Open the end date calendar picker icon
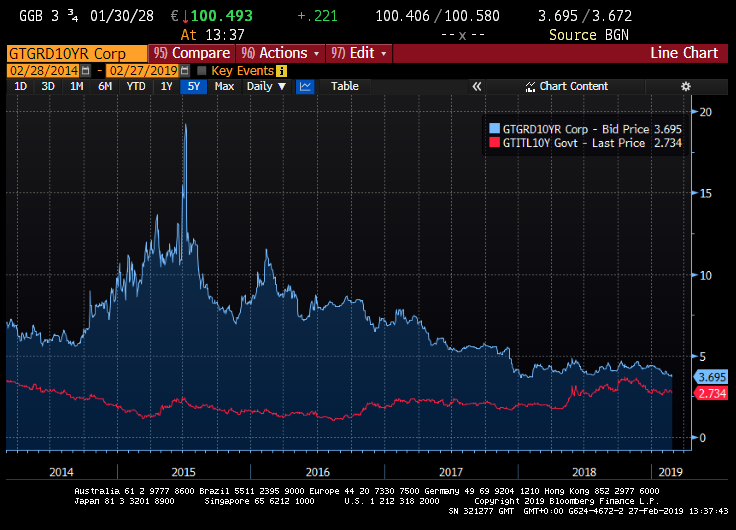 point(185,71)
